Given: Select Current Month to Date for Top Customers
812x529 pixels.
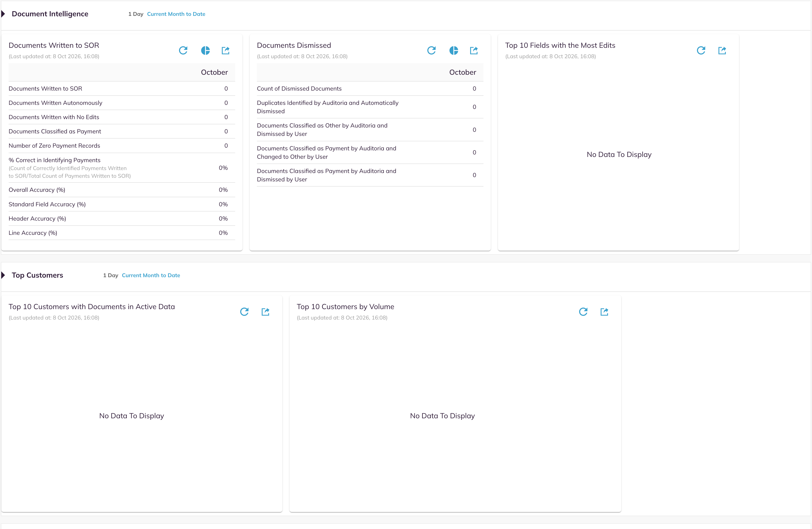Looking at the screenshot, I should (x=151, y=275).
